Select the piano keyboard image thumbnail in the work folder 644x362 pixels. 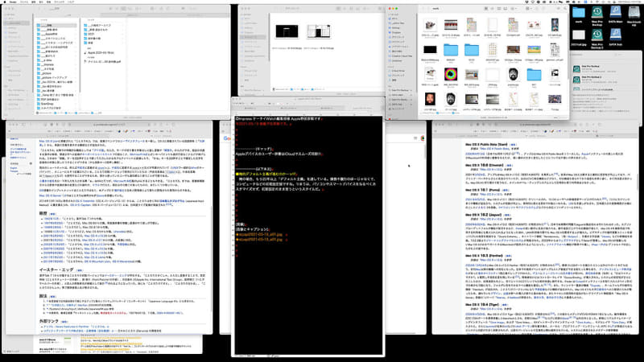(451, 25)
